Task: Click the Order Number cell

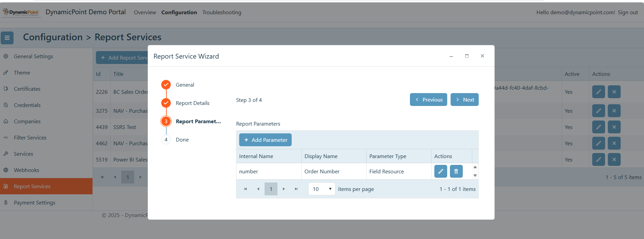Action: [334, 171]
